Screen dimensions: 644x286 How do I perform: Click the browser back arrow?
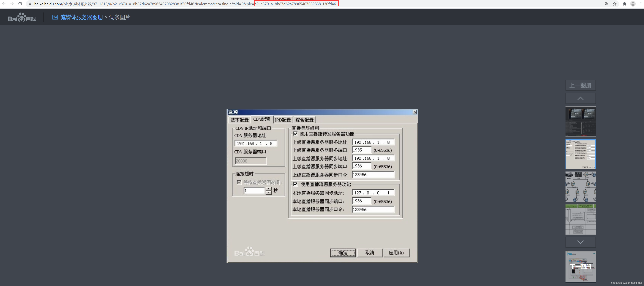(x=4, y=4)
